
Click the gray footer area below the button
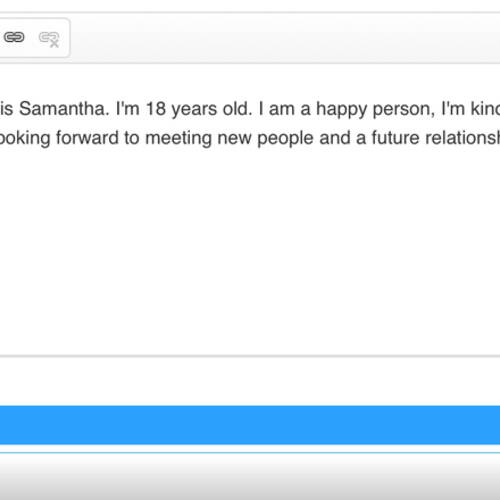250,477
